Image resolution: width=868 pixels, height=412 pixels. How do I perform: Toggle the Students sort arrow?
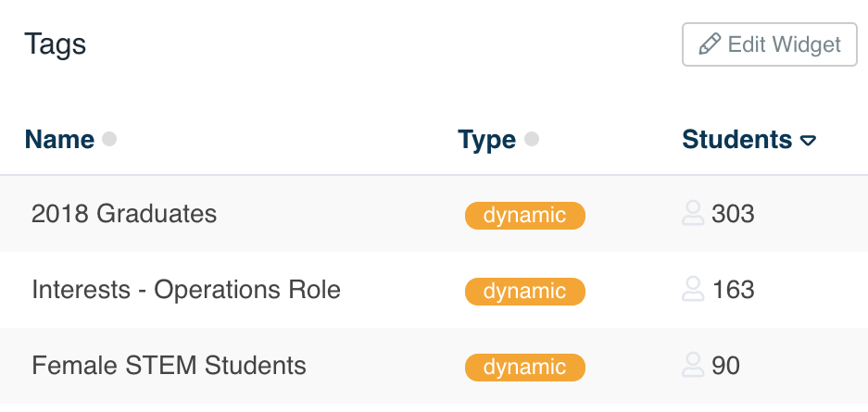808,141
